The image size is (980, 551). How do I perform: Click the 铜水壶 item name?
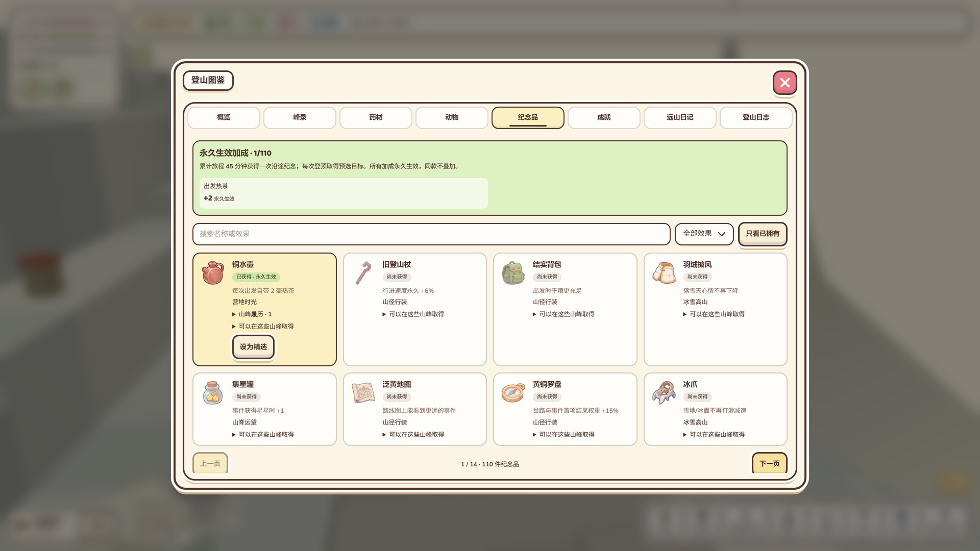click(243, 264)
